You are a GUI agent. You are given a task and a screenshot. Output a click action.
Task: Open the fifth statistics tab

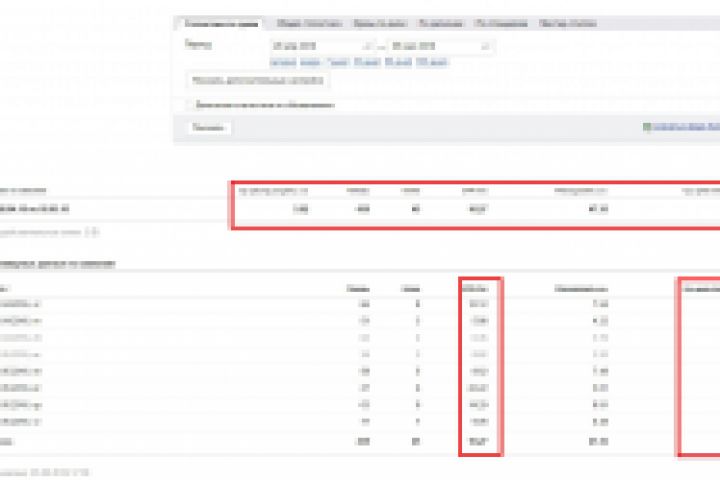[x=501, y=23]
